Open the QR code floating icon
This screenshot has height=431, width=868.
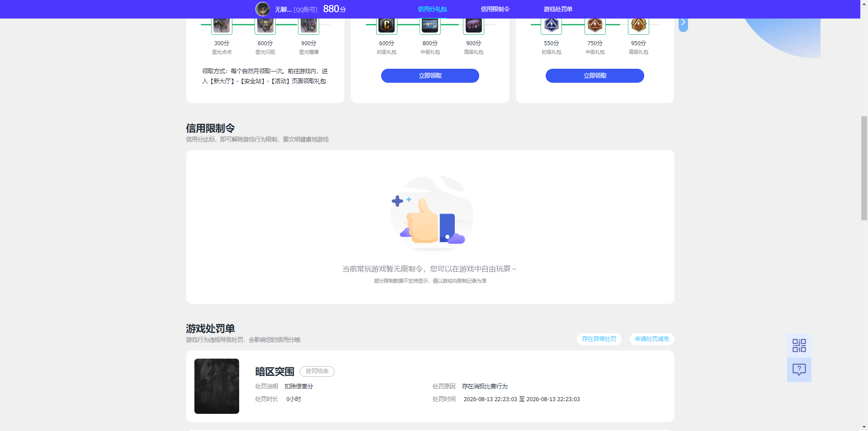[x=799, y=346]
